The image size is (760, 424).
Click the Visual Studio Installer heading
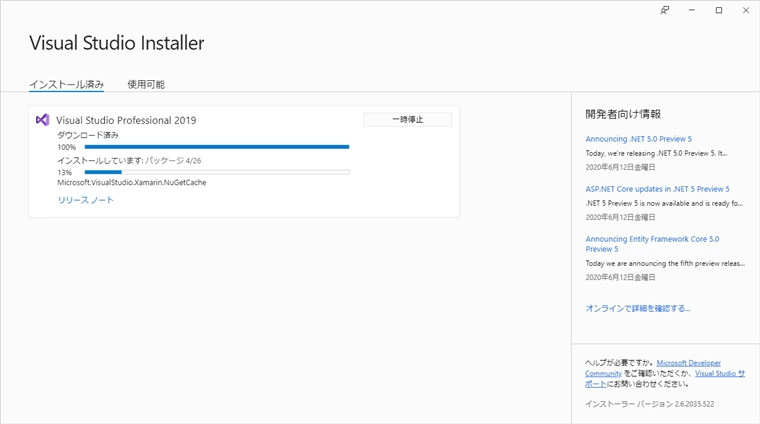(117, 43)
